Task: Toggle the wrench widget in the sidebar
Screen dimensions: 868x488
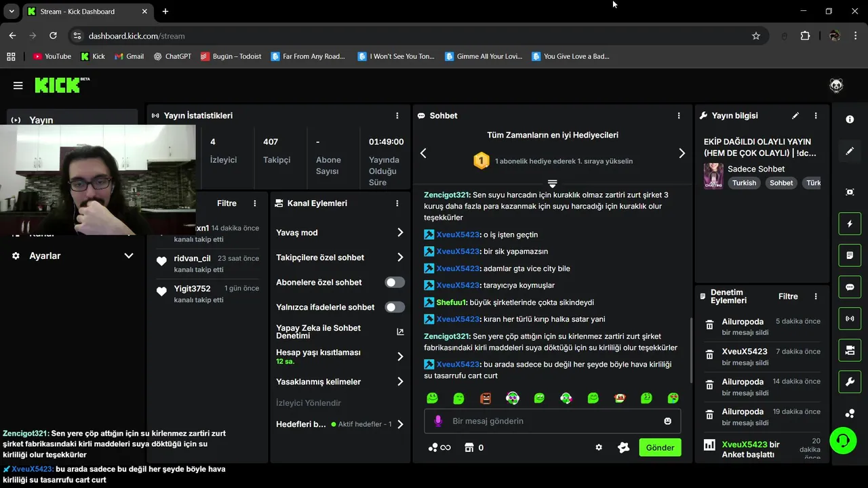Action: pos(850,382)
